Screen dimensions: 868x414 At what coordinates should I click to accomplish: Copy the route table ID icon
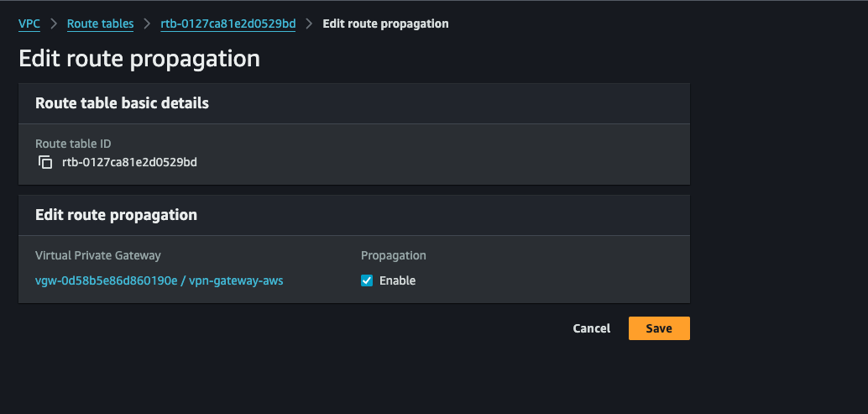point(45,162)
